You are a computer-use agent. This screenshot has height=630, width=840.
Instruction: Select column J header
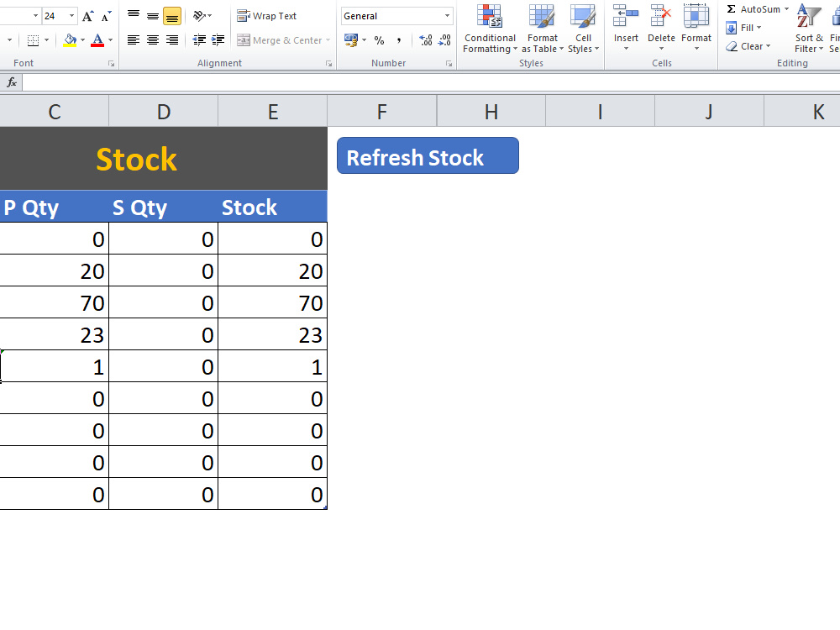(x=709, y=112)
